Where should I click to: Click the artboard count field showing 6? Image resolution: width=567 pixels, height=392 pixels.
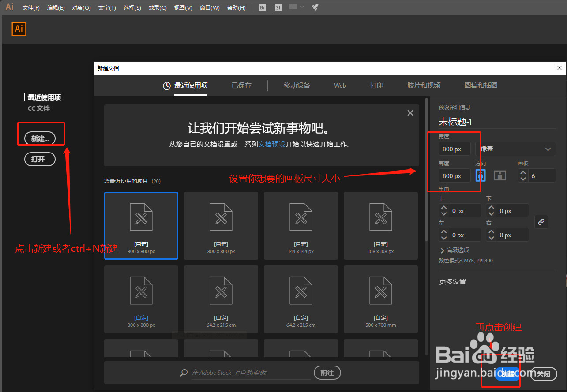[x=542, y=175]
